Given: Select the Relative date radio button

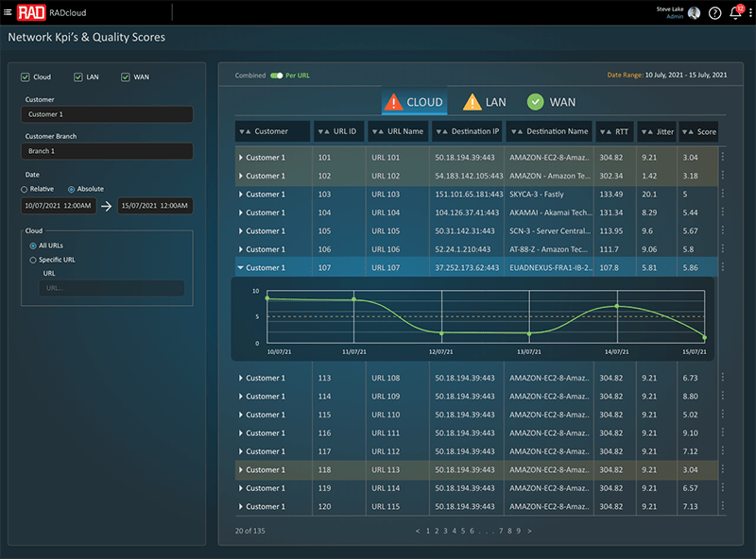Looking at the screenshot, I should pos(26,189).
